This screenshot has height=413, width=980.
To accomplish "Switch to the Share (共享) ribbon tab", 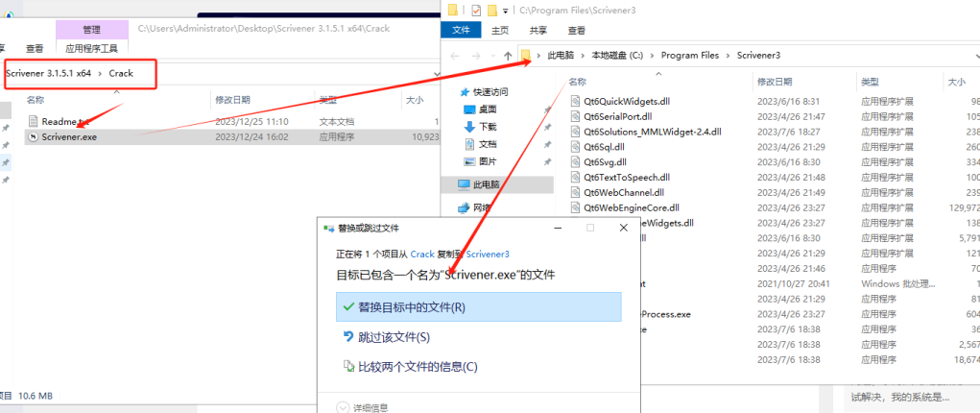I will coord(539,30).
